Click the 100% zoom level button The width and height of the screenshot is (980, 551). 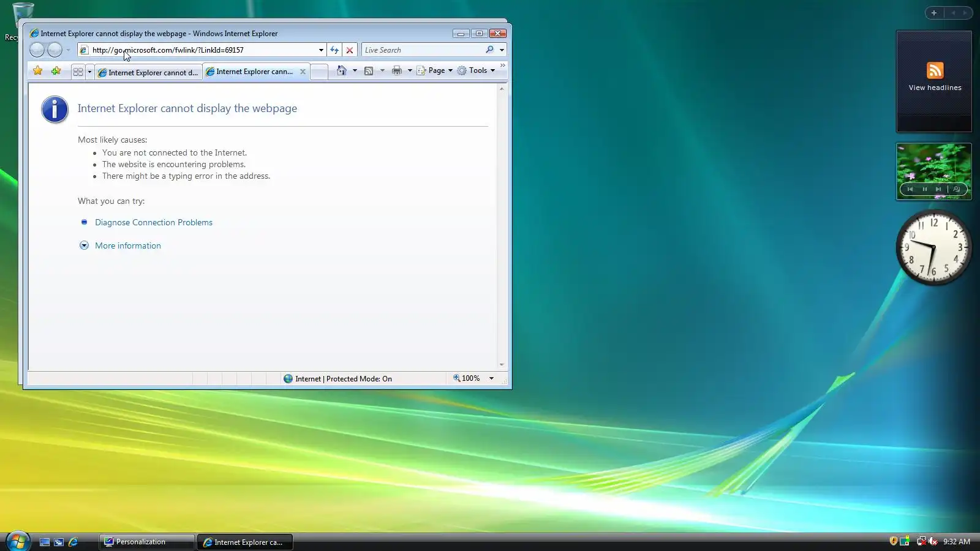(467, 379)
